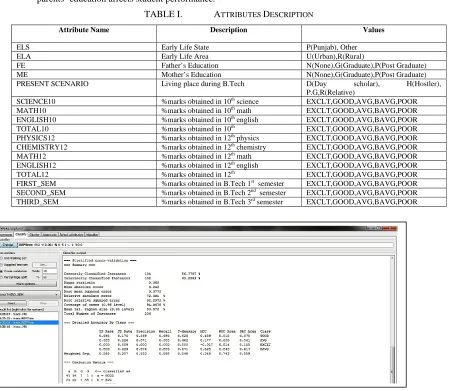Click the 'P(Punjab), Other' values cell
The height and width of the screenshot is (391, 449).
(374, 47)
